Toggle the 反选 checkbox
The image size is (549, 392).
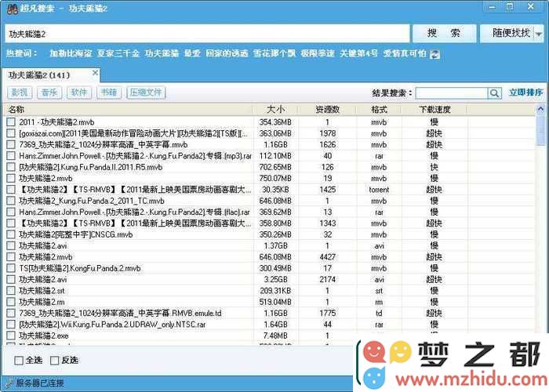click(55, 360)
